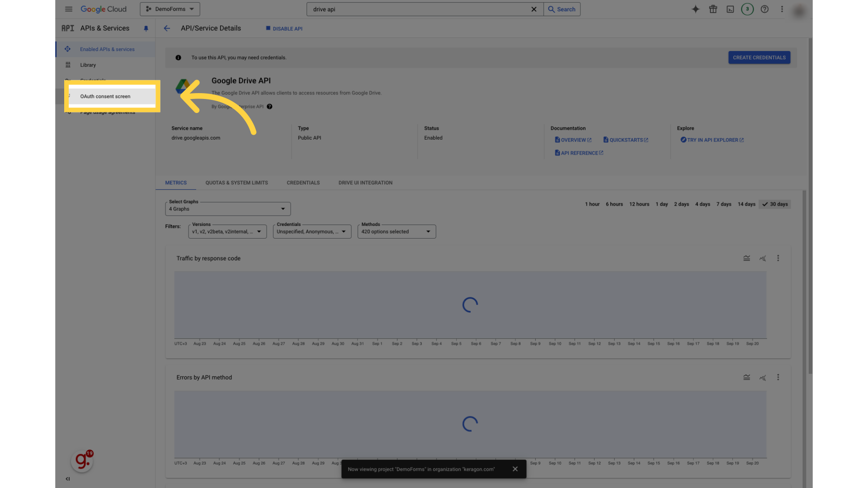Screen dimensions: 868x488
Task: Deselect the 30 days time range
Action: click(x=775, y=204)
